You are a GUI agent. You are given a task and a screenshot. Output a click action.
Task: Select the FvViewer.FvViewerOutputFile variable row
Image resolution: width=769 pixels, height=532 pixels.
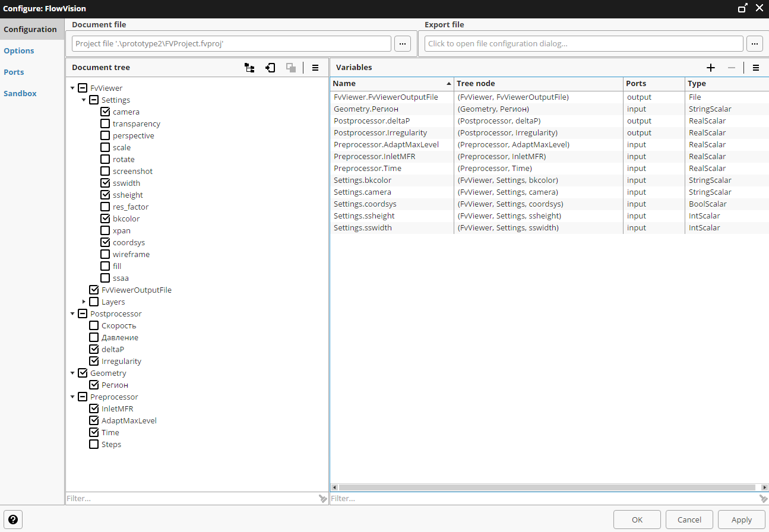(x=549, y=97)
